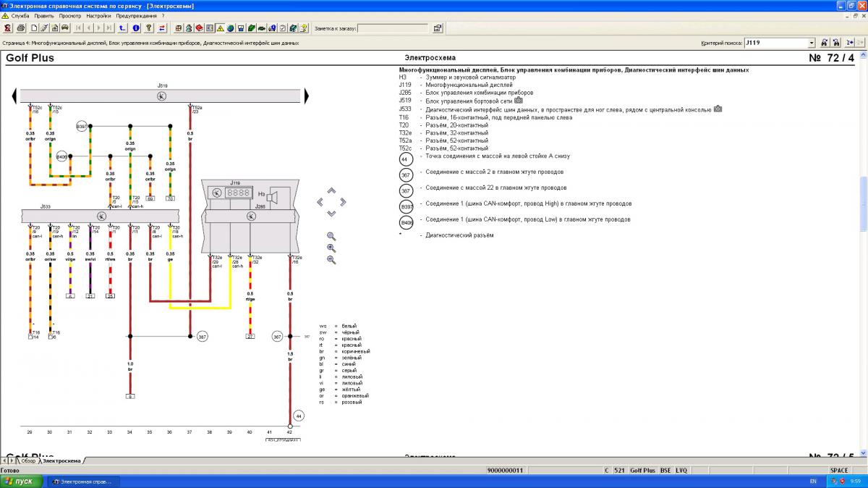Follow the wire reference box 25

(x=110, y=296)
